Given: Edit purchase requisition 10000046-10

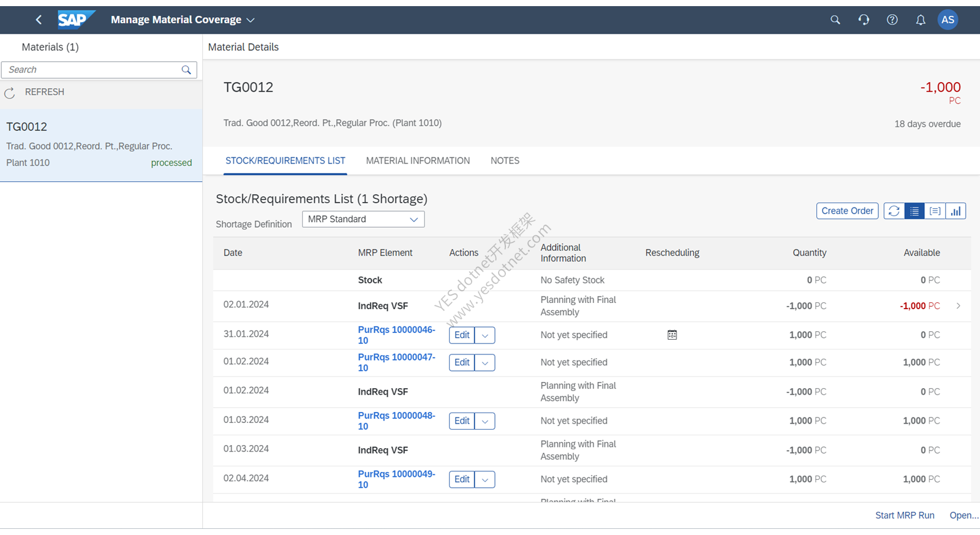Looking at the screenshot, I should click(x=462, y=335).
